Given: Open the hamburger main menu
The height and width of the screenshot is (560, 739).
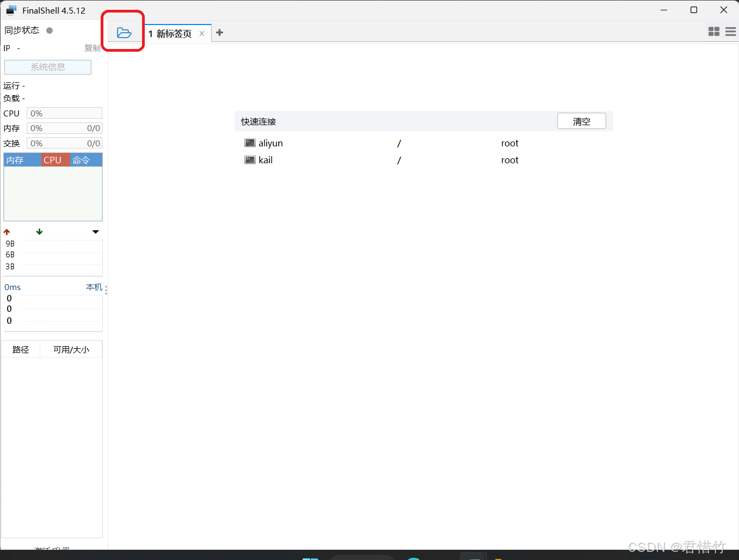Looking at the screenshot, I should pos(731,32).
